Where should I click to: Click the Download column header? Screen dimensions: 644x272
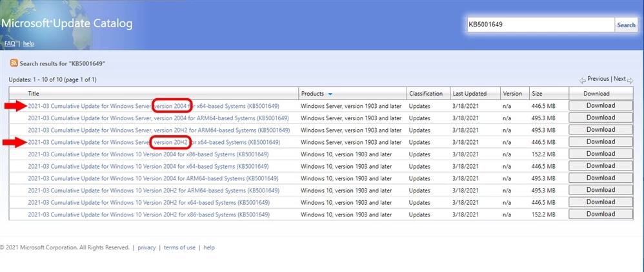pyautogui.click(x=596, y=94)
